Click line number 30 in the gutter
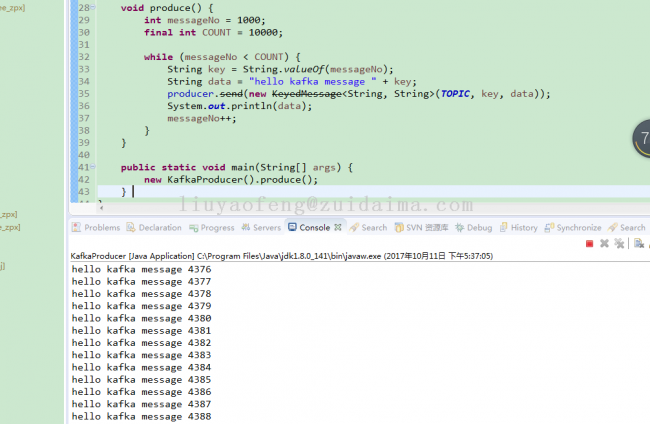 [x=83, y=32]
